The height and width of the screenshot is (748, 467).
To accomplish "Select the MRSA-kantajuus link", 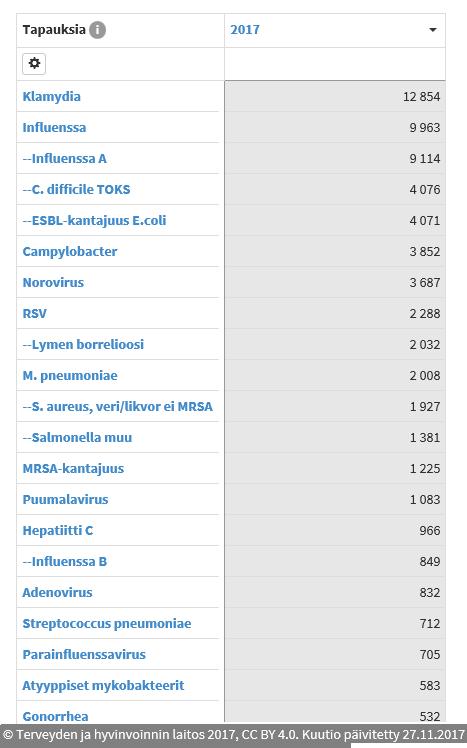I will pos(73,468).
